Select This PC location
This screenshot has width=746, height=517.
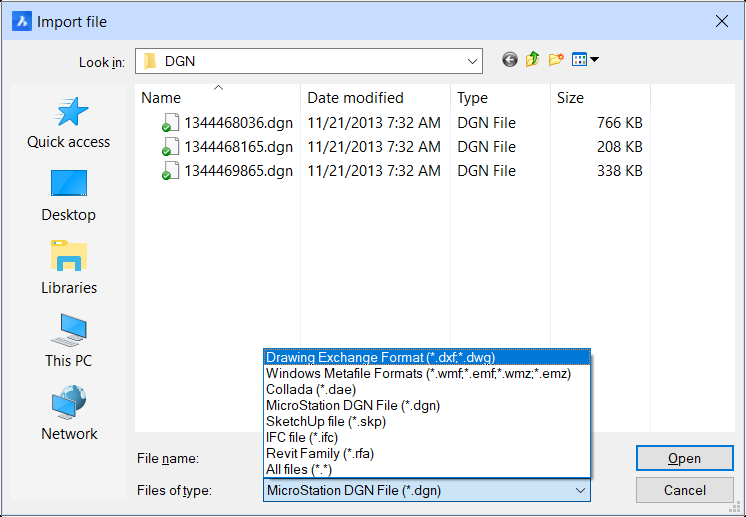tap(68, 342)
